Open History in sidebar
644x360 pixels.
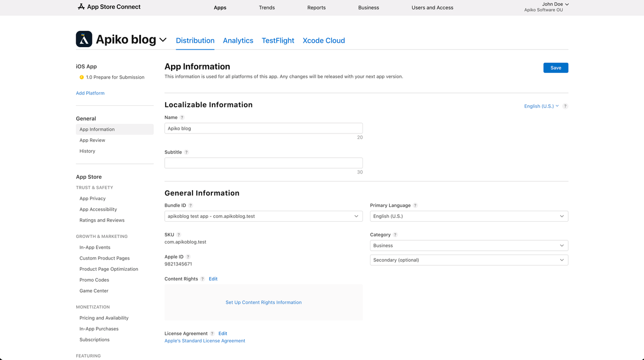coord(87,151)
